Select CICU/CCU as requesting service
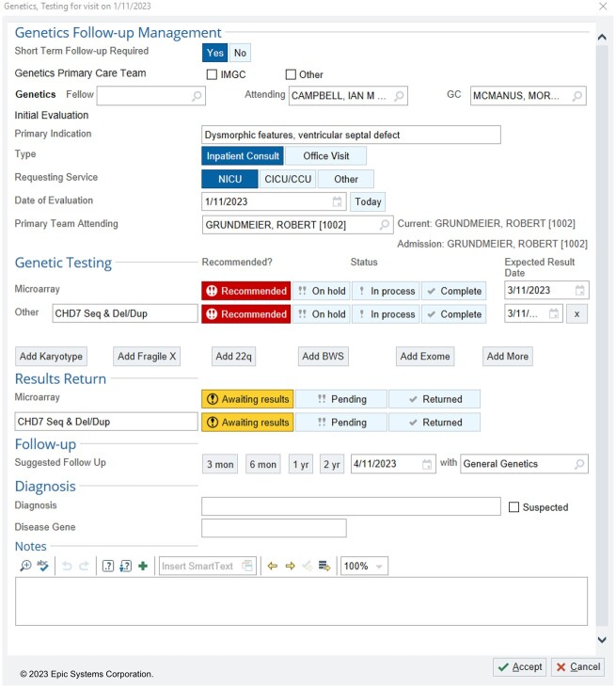Image resolution: width=616 pixels, height=688 pixels. 288,179
